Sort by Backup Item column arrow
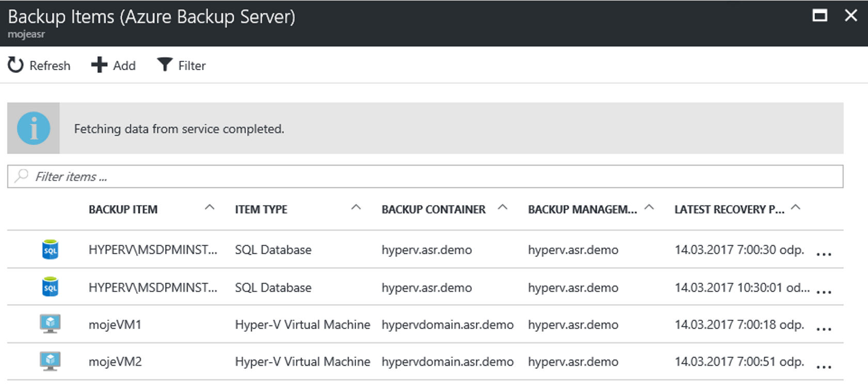 tap(210, 207)
